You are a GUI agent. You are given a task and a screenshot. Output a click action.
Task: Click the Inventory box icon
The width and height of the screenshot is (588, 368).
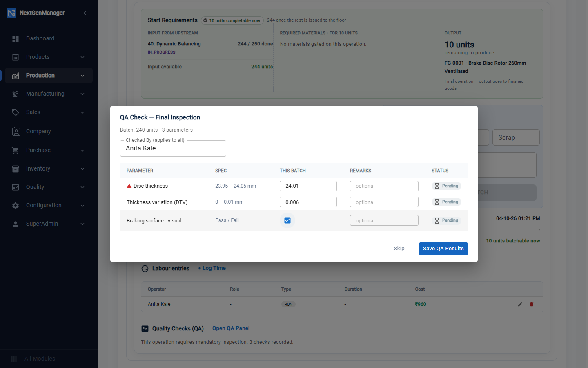tap(16, 168)
